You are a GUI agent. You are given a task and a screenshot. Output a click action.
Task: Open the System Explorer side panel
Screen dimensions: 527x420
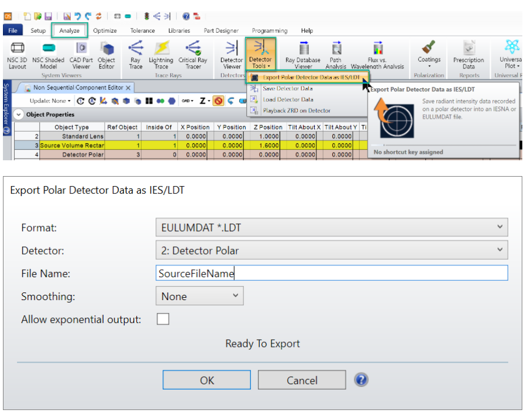[6, 108]
